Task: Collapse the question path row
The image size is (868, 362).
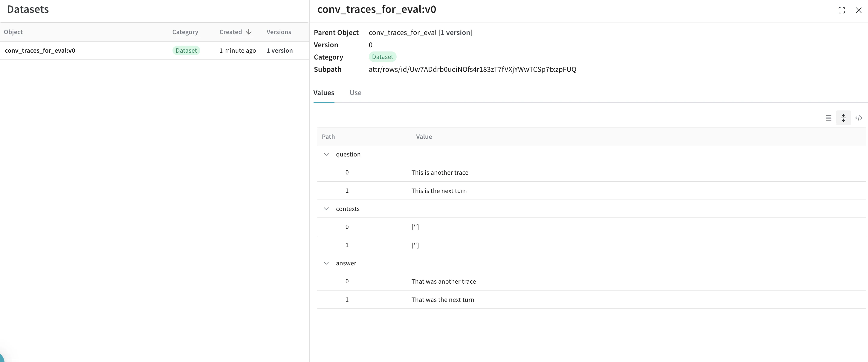Action: 326,154
